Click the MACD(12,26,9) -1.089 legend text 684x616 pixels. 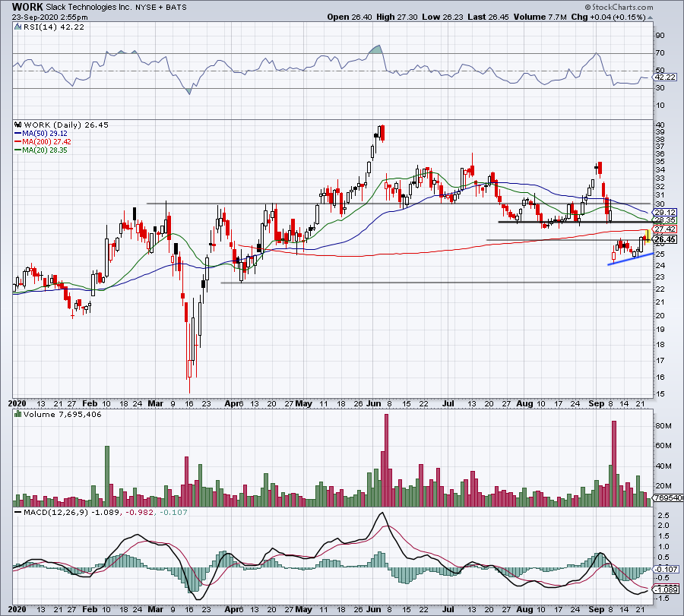(x=71, y=512)
